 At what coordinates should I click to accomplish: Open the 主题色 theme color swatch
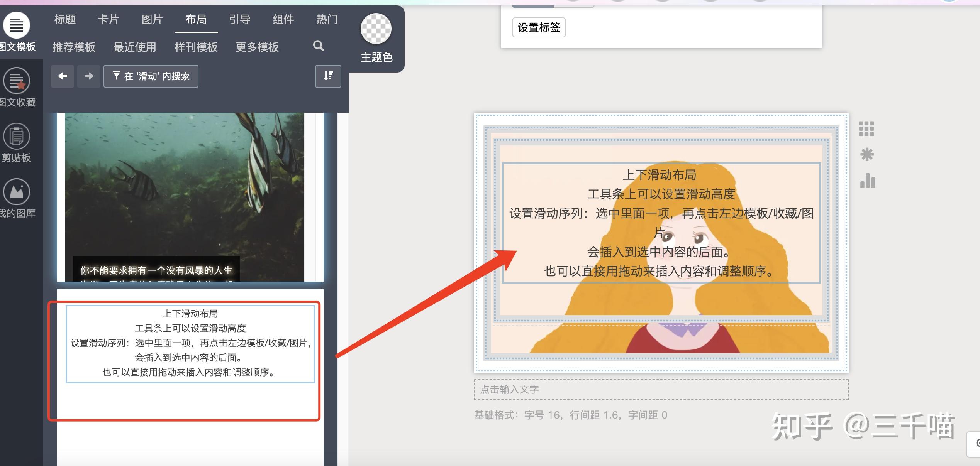[376, 29]
